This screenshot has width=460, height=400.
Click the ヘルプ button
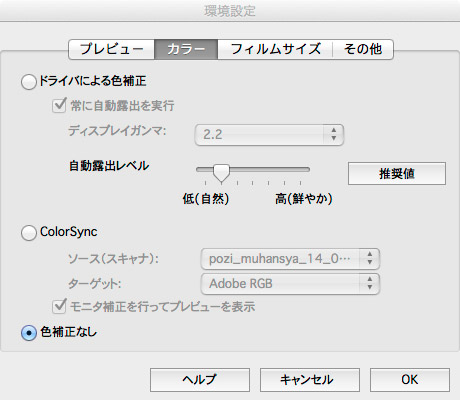pyautogui.click(x=200, y=380)
